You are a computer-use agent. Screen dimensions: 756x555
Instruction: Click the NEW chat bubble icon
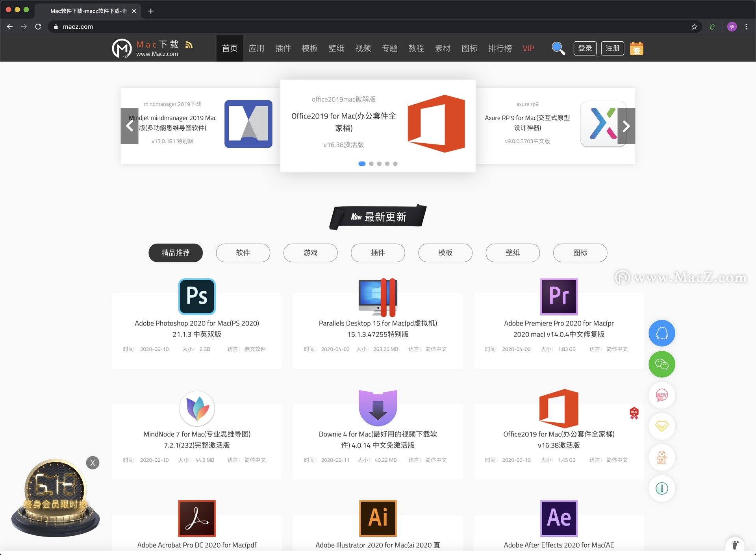pyautogui.click(x=662, y=395)
